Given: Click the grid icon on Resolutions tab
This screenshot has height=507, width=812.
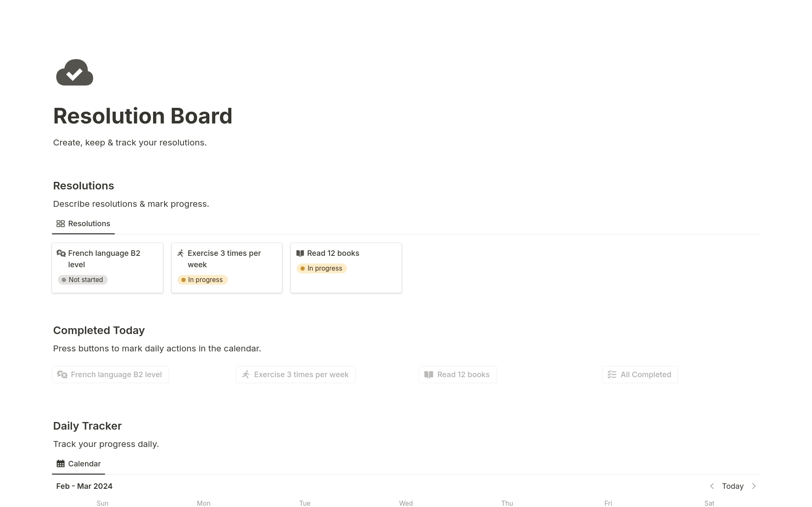Looking at the screenshot, I should click(x=60, y=224).
